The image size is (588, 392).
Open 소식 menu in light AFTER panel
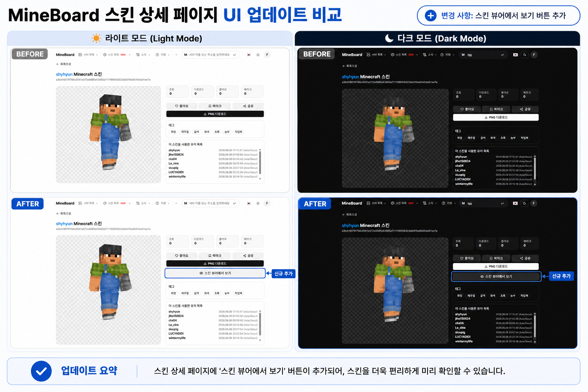(143, 203)
